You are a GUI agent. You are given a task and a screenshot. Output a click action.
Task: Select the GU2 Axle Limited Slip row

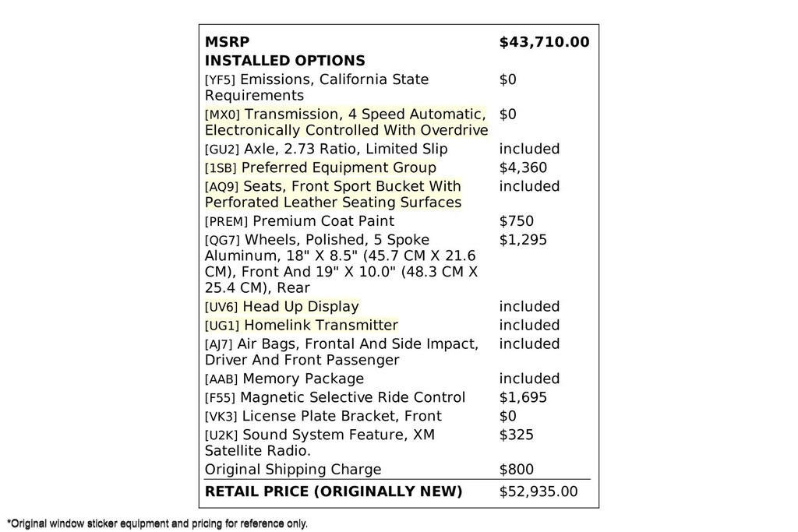pyautogui.click(x=326, y=149)
